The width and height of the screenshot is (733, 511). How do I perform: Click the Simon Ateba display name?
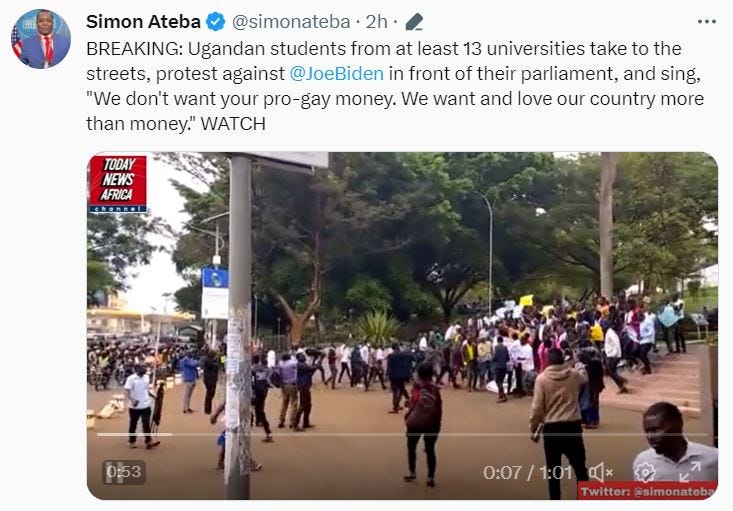143,22
